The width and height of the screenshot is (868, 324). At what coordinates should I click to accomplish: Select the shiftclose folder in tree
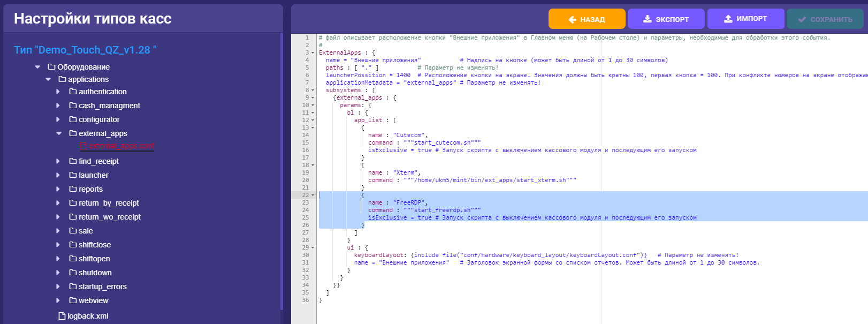(x=95, y=245)
